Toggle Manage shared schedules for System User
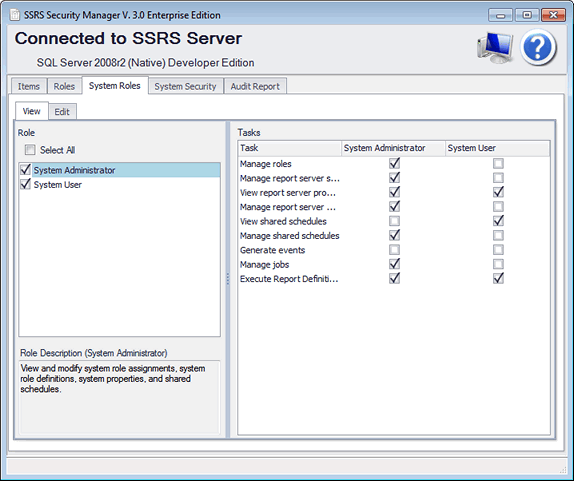 pos(498,235)
